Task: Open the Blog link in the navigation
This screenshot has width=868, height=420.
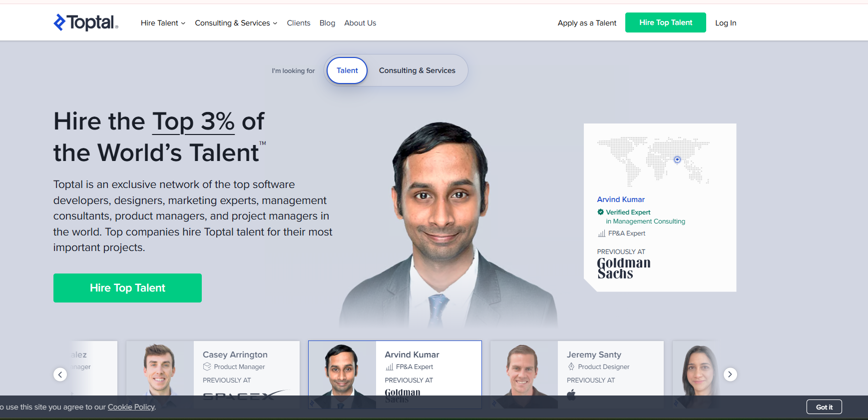Action: pos(327,23)
